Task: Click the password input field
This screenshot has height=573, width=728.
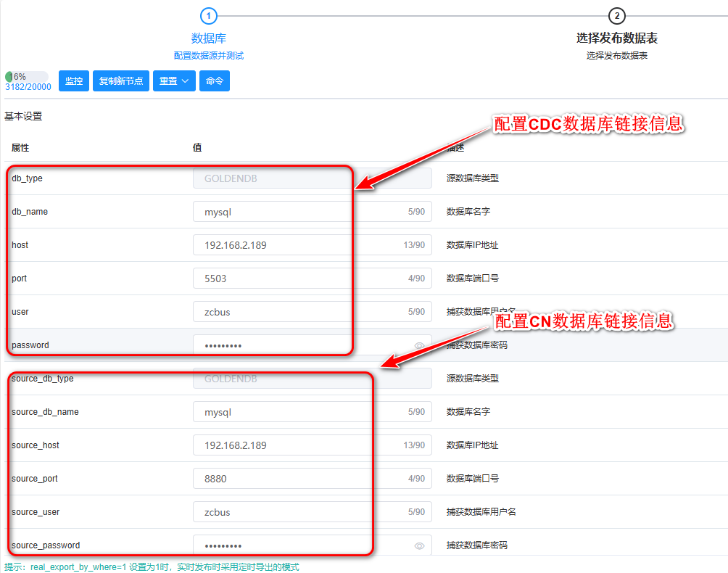Action: [x=297, y=345]
